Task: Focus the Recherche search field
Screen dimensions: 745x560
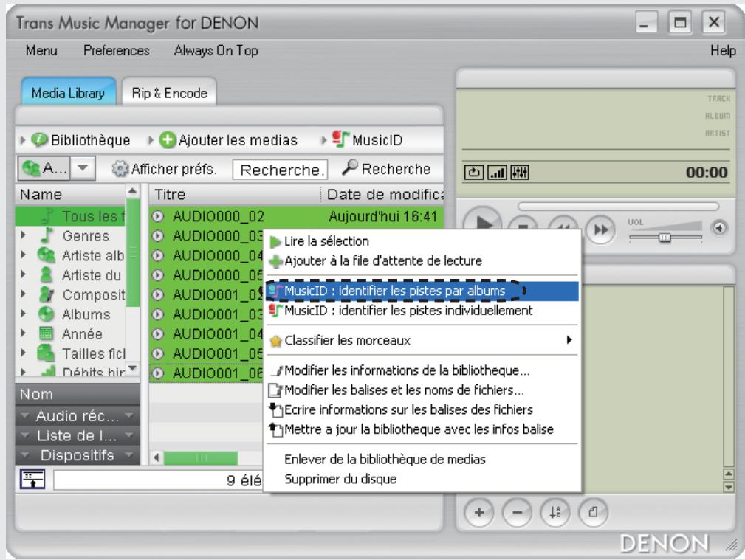Action: (x=280, y=169)
